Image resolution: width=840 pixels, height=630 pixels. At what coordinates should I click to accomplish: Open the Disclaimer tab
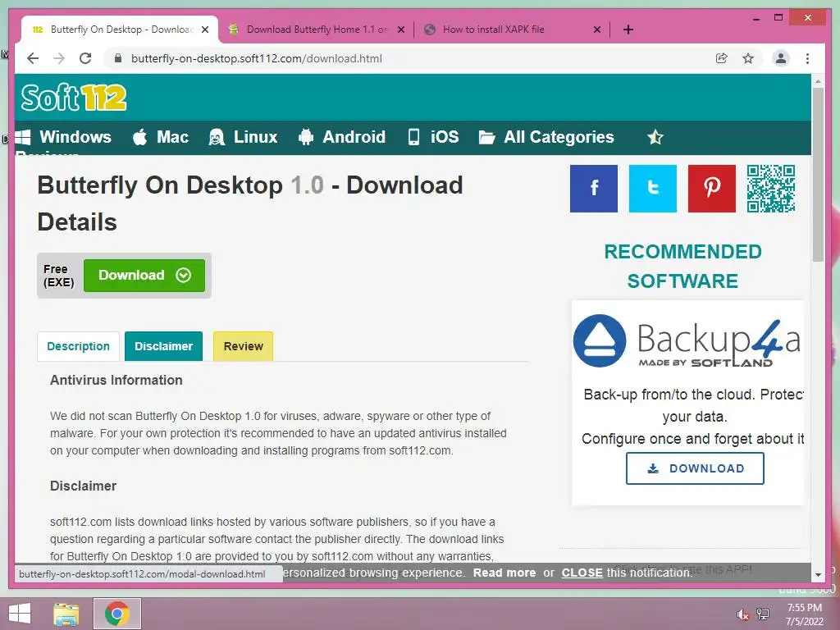tap(163, 346)
